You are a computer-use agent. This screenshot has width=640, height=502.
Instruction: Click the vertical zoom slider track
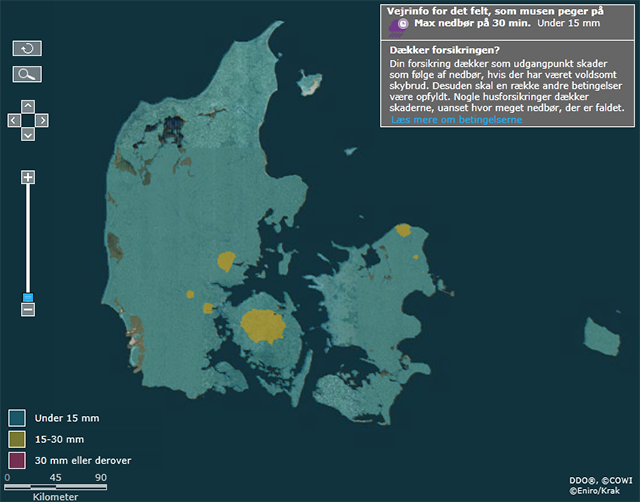point(28,238)
